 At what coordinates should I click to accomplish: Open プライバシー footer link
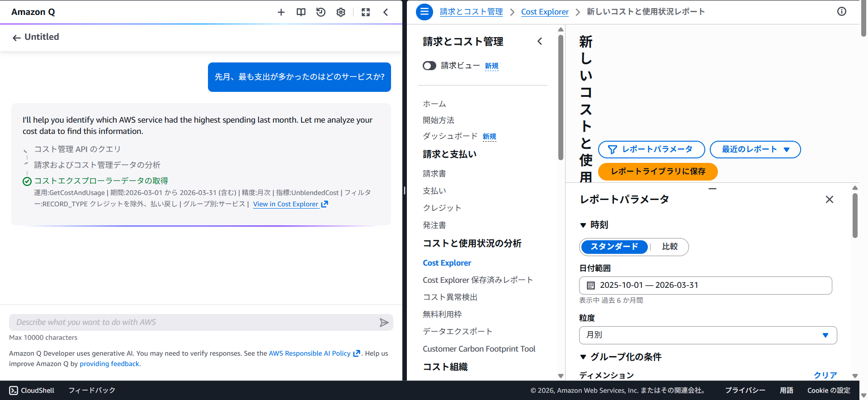(745, 390)
